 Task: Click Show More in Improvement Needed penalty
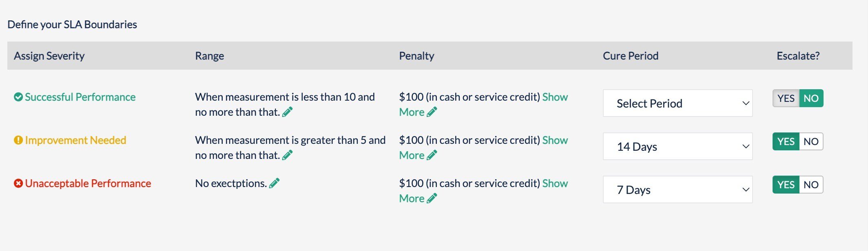[x=555, y=140]
